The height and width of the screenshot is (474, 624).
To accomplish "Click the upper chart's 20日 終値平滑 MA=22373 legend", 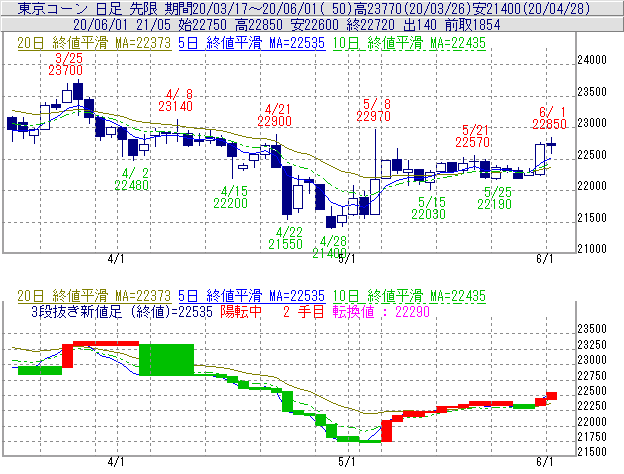I will [x=94, y=43].
